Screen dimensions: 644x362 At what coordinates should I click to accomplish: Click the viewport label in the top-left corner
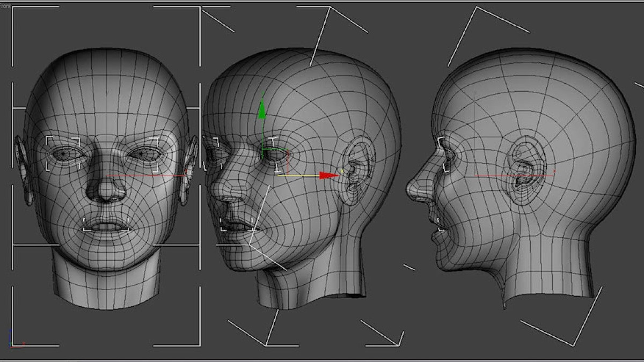(5, 6)
